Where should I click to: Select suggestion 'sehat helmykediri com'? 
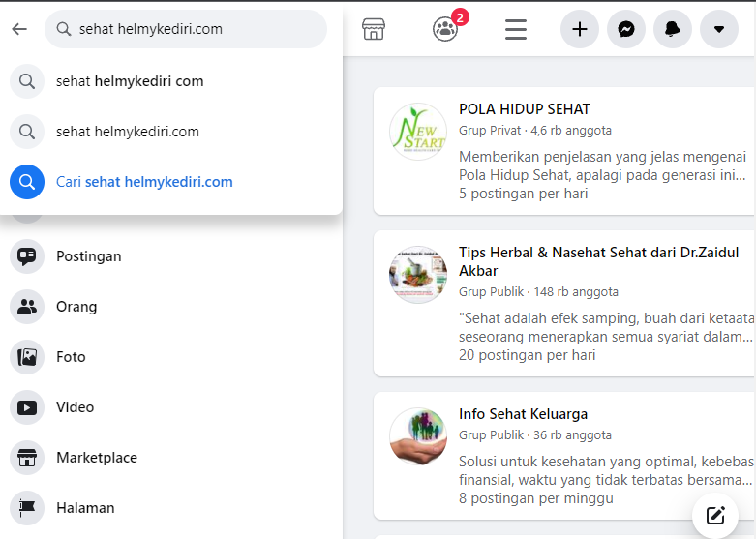(171, 81)
